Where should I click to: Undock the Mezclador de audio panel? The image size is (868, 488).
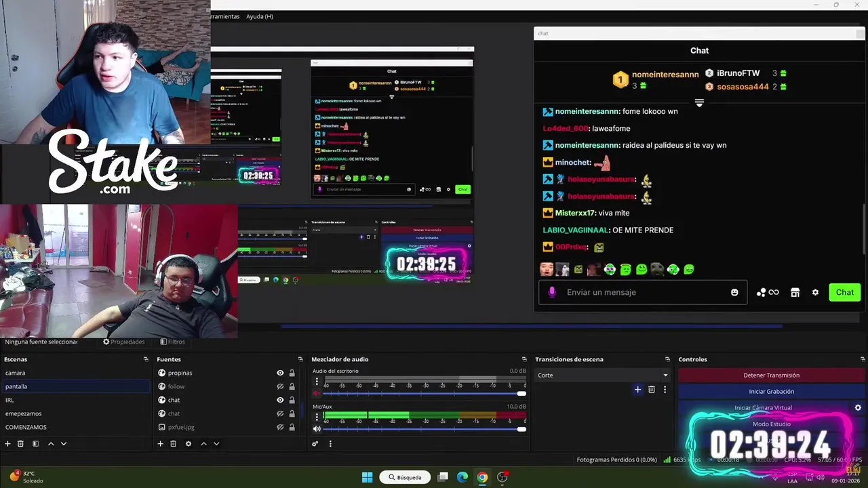tap(524, 359)
